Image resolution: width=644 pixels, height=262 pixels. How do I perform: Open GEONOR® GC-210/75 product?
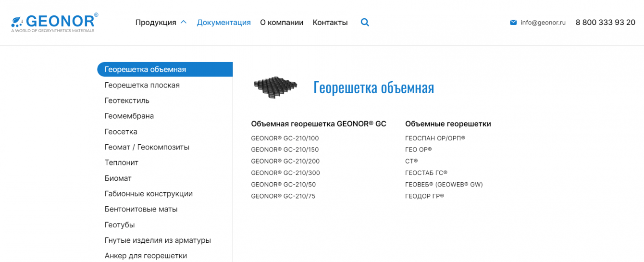[x=283, y=196]
